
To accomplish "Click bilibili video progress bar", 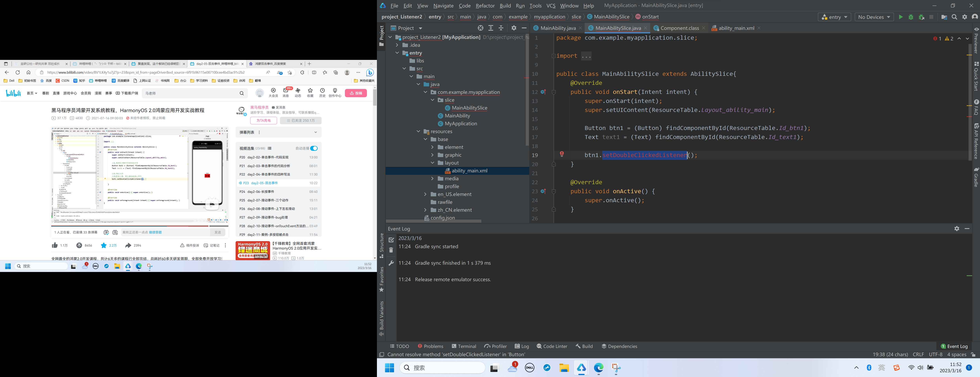I will point(140,226).
